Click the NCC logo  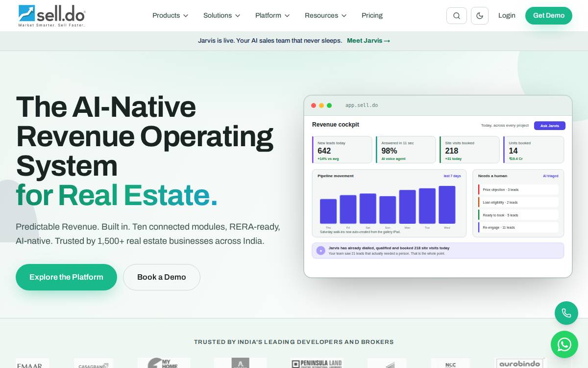tap(450, 364)
